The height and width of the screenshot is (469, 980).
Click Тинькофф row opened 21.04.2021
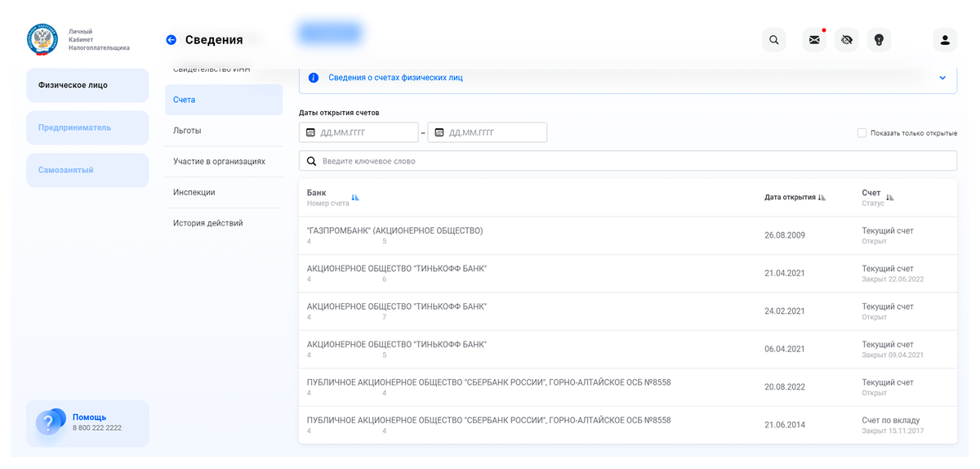coord(628,274)
